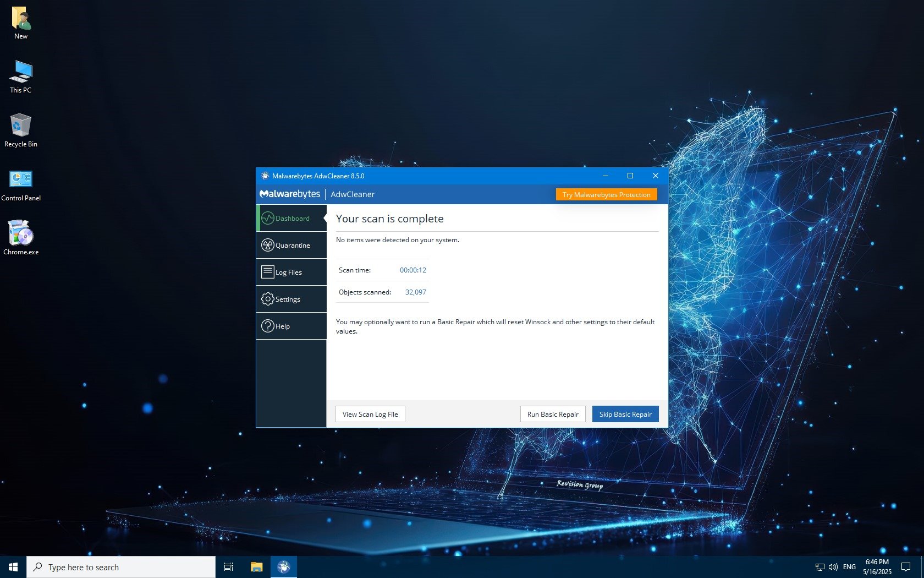Viewport: 924px width, 578px height.
Task: Open AdwCleaner Settings section
Action: (x=291, y=299)
